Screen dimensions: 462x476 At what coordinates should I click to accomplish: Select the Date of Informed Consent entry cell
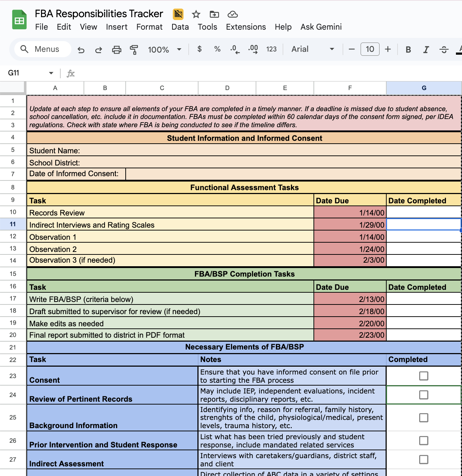(293, 174)
